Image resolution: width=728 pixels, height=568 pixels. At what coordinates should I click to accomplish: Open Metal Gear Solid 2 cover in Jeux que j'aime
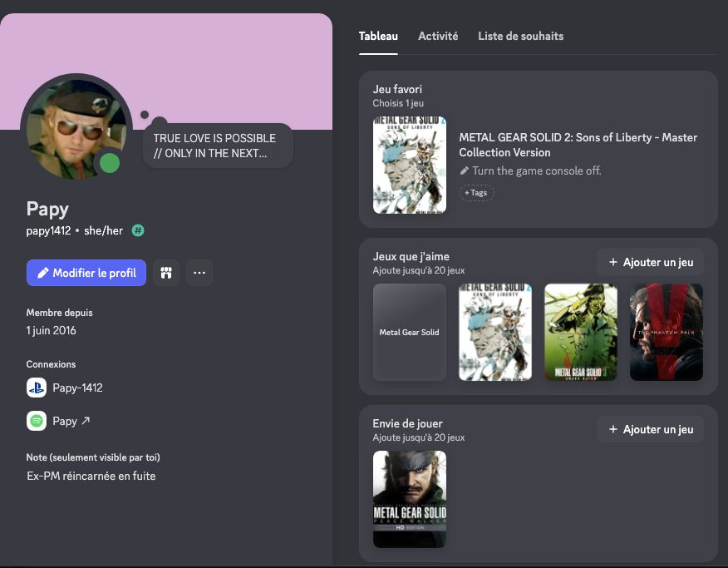[x=495, y=332]
